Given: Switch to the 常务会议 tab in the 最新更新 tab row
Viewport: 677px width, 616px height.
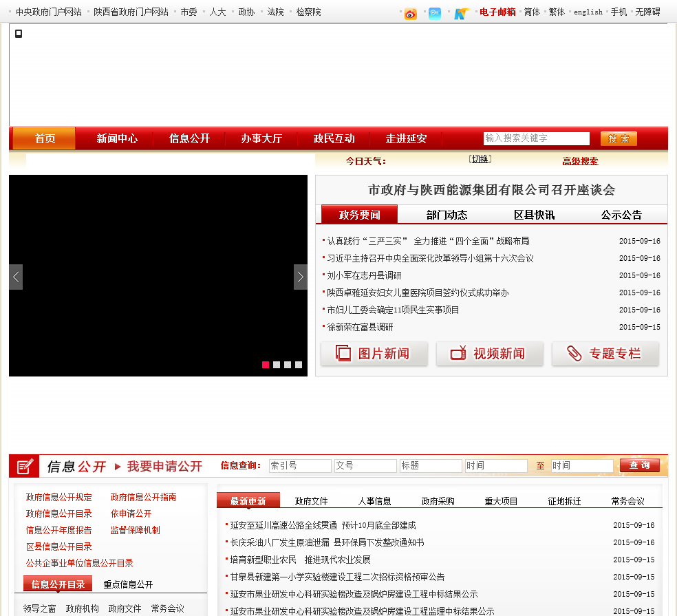Looking at the screenshot, I should 627,501.
